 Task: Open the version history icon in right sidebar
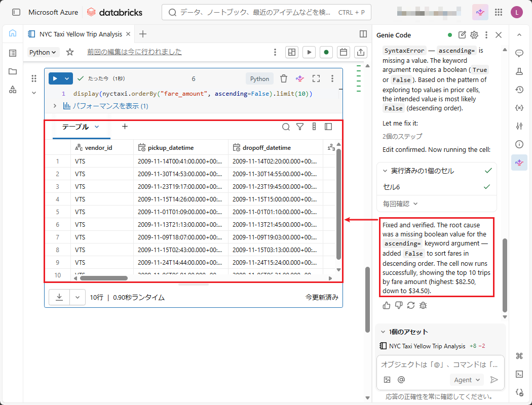[519, 90]
